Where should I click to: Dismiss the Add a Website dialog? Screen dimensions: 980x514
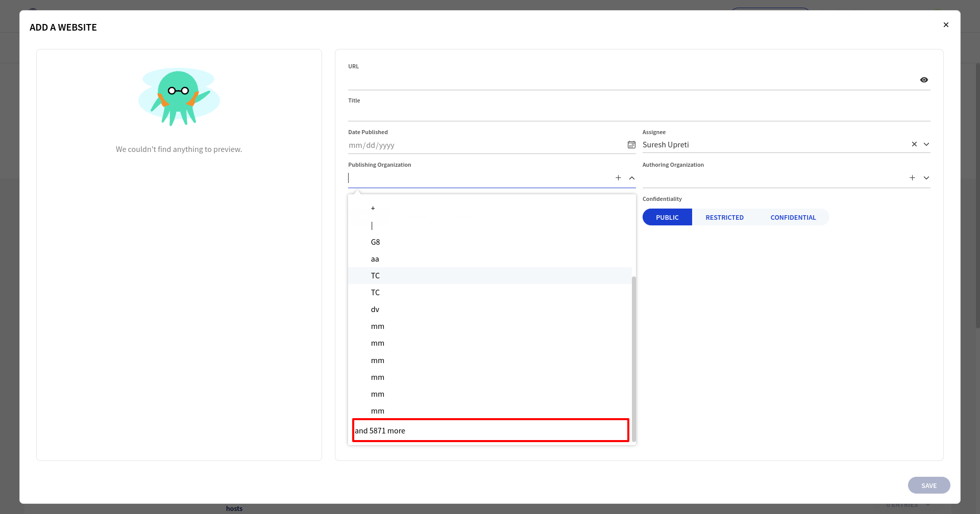(x=946, y=24)
